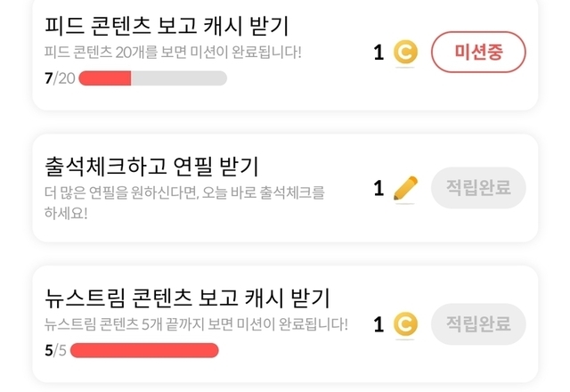Tap the 5/5 progress counter
Viewport: 570px width, 392px height.
click(55, 350)
